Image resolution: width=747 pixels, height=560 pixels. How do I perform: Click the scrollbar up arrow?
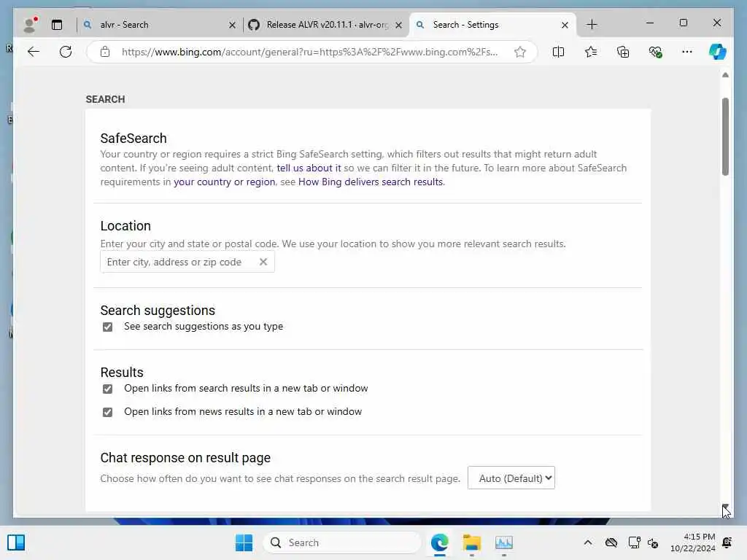(x=725, y=75)
